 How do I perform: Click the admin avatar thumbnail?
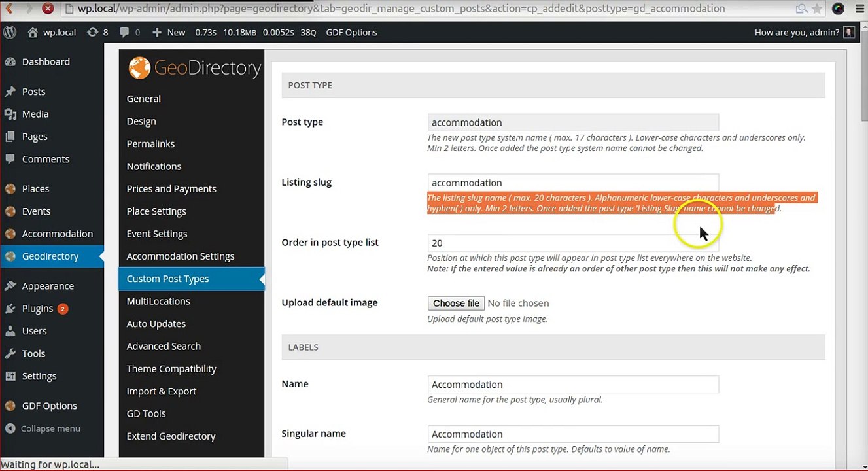tap(849, 32)
